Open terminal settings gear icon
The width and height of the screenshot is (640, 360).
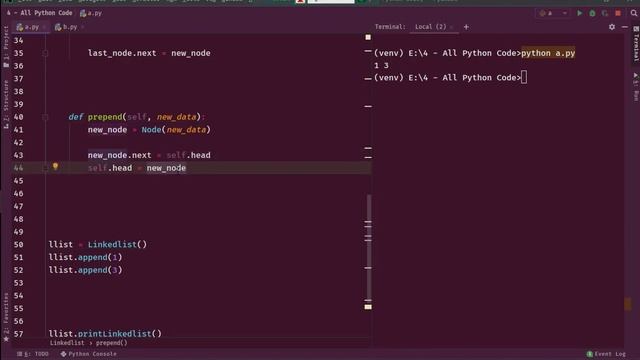tap(612, 27)
